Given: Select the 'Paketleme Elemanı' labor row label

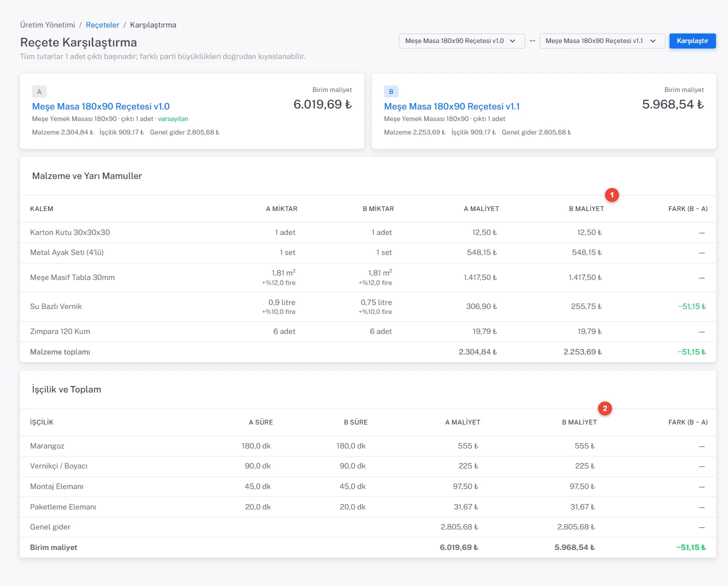Looking at the screenshot, I should (x=63, y=507).
